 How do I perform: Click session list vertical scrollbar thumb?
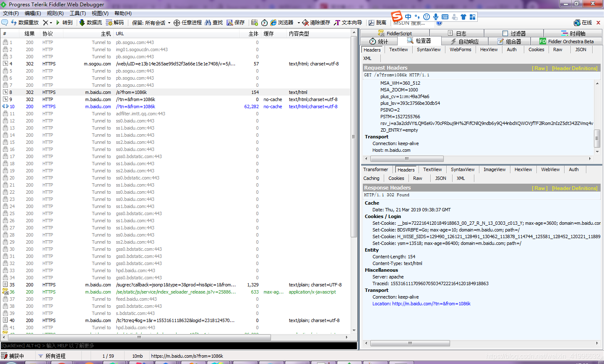(354, 136)
